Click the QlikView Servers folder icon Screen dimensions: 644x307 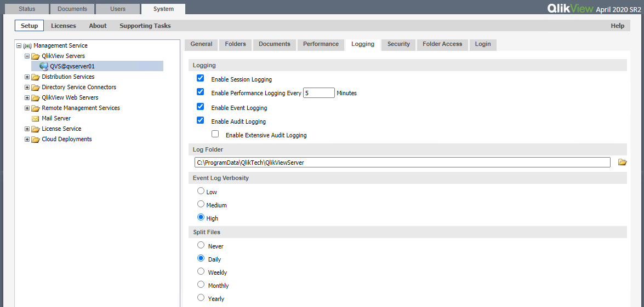pyautogui.click(x=36, y=56)
